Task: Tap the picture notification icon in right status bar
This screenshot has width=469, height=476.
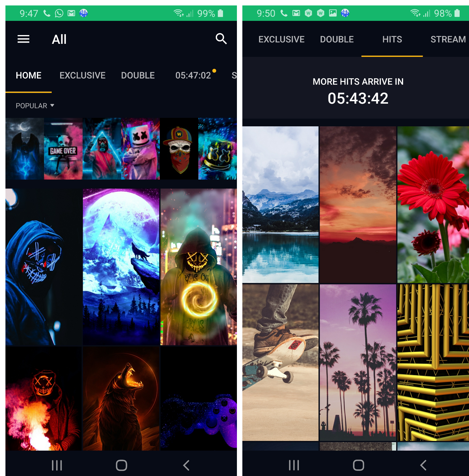Action: [333, 13]
